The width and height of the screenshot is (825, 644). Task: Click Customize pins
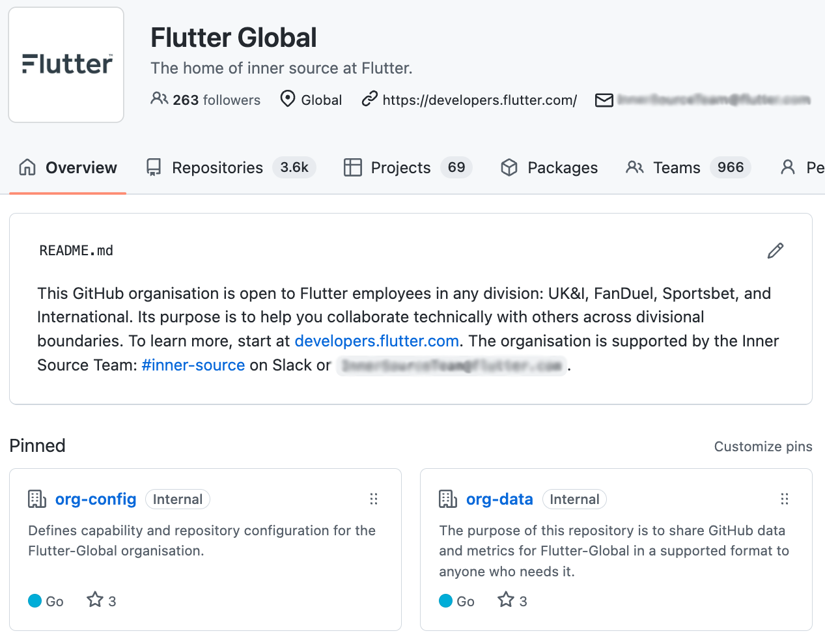(x=763, y=447)
